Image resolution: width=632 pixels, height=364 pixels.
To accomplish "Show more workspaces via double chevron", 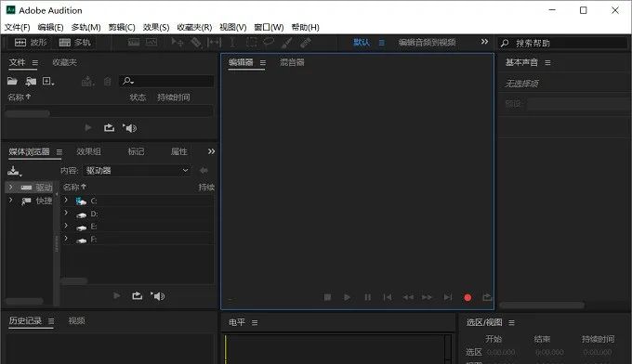I will (x=484, y=42).
